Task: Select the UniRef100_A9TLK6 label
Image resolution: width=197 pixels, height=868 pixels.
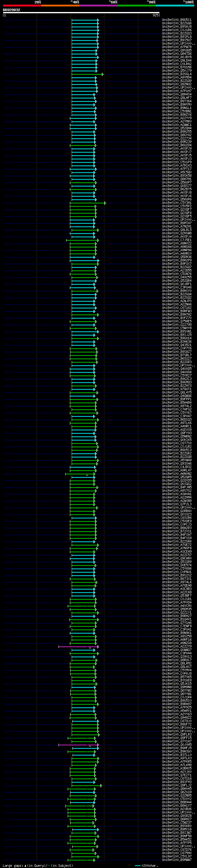Action: coord(177,423)
